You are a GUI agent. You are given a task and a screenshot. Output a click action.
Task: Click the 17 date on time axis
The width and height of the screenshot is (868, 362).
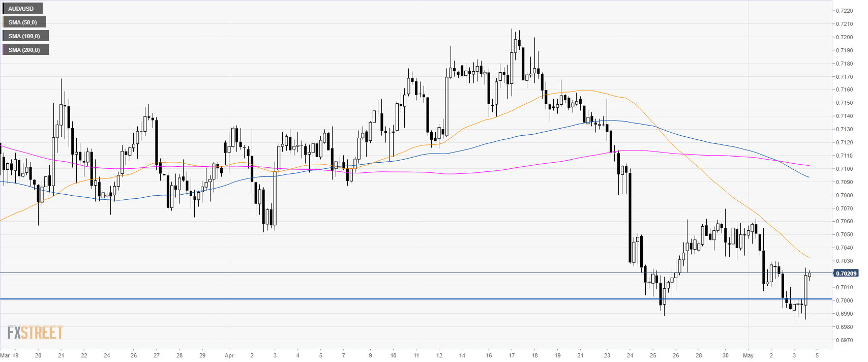pyautogui.click(x=512, y=355)
